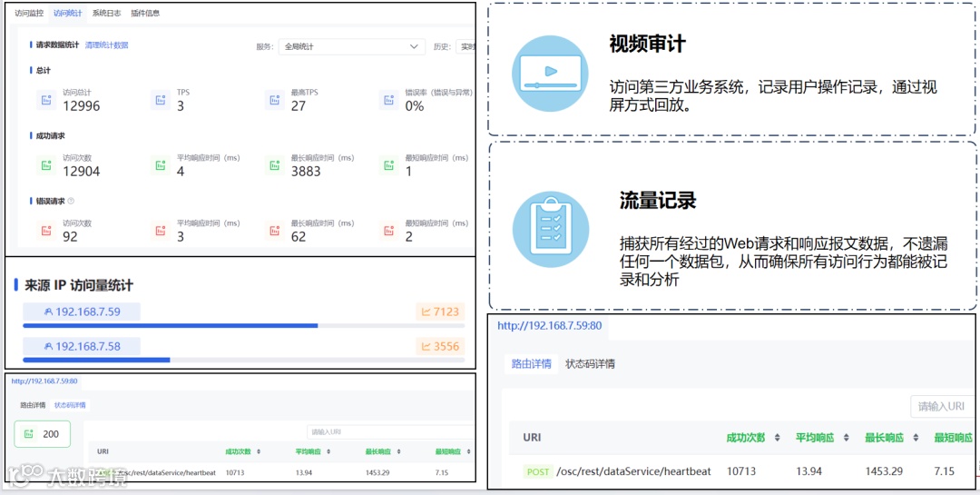Click the 请输入URI field above the POST table
Viewport: 980px width, 495px height.
coord(942,406)
